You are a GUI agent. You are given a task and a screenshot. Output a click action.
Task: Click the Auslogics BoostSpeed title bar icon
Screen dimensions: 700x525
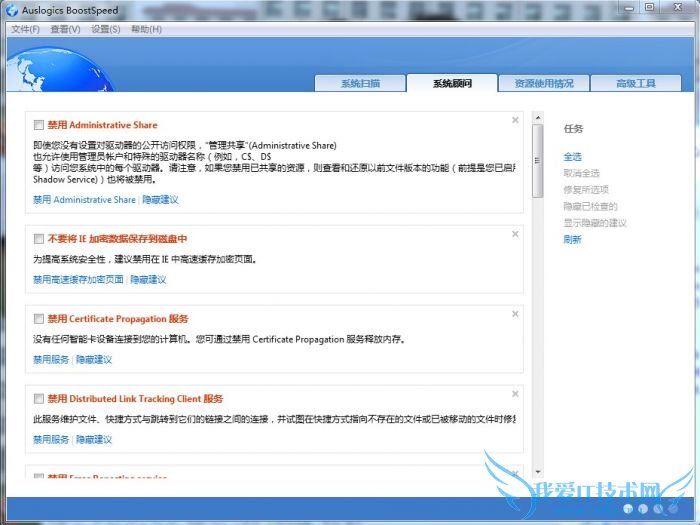coord(12,10)
